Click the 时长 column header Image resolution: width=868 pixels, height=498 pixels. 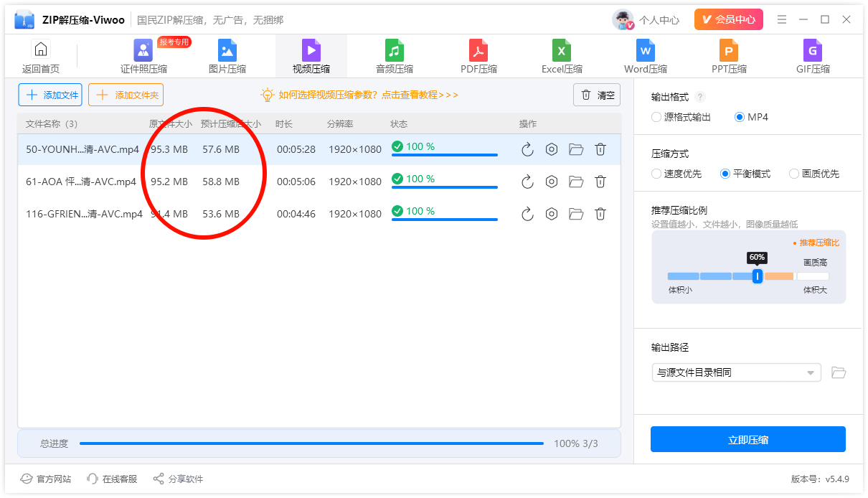tap(284, 124)
